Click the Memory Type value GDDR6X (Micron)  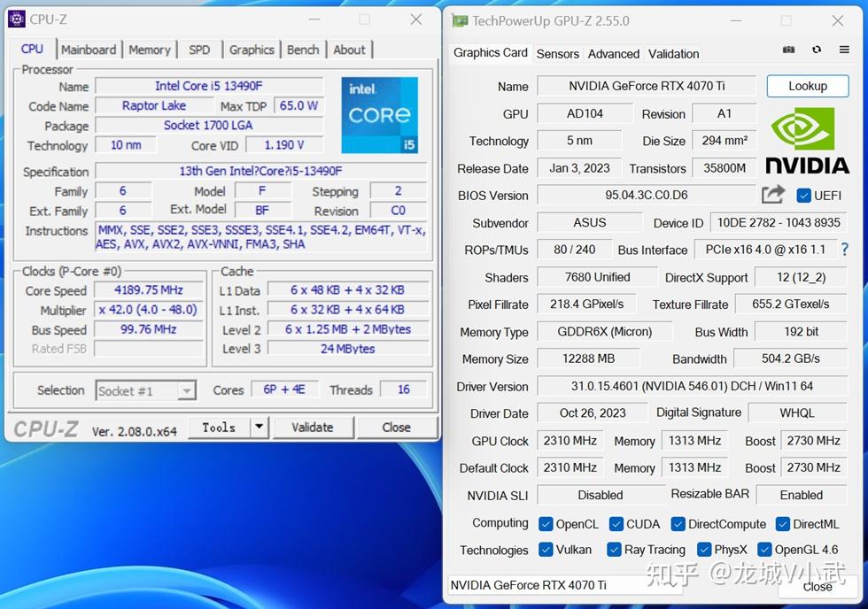604,331
